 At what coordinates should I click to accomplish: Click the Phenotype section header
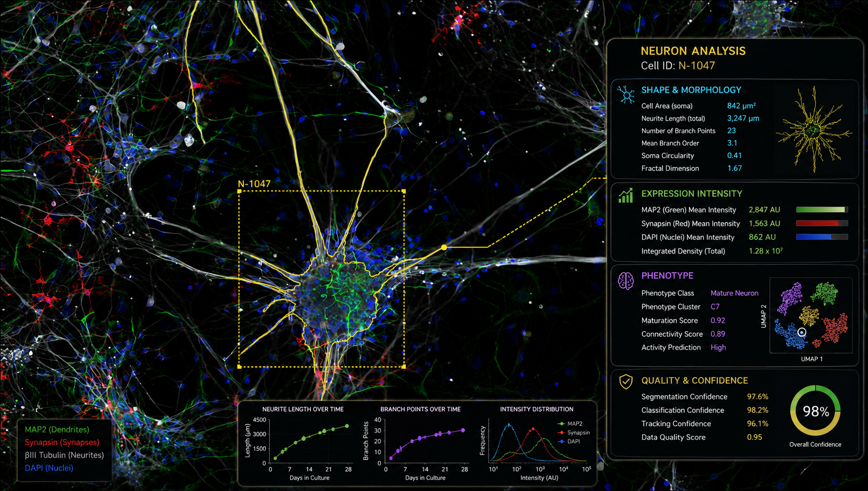coord(667,276)
